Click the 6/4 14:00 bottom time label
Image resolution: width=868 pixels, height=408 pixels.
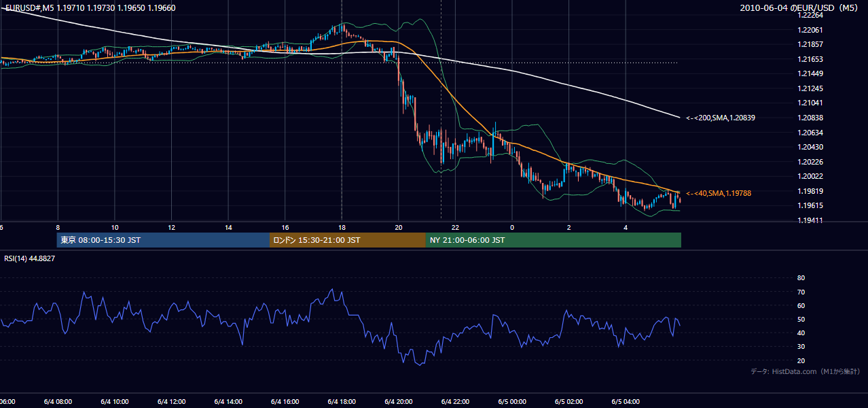[228, 401]
